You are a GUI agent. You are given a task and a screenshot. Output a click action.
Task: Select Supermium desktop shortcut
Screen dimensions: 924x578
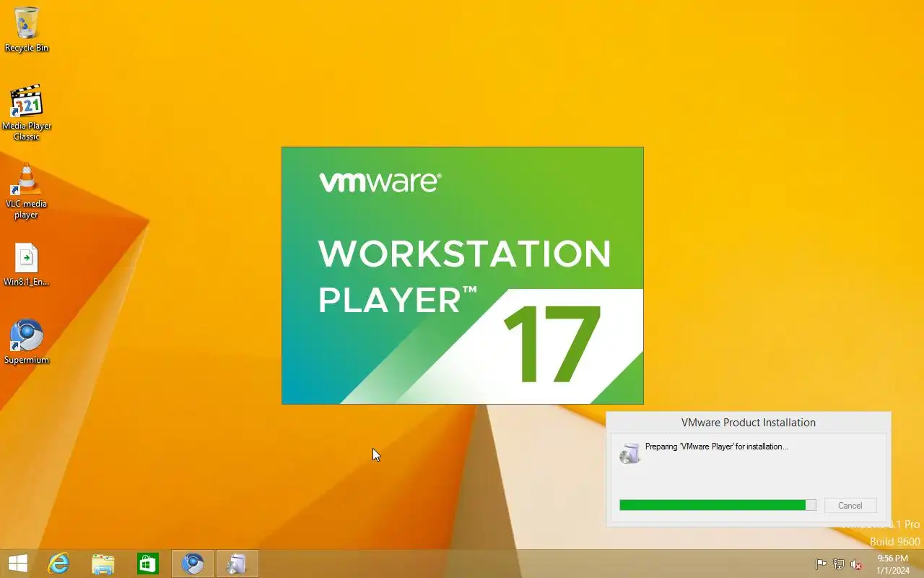tap(27, 342)
